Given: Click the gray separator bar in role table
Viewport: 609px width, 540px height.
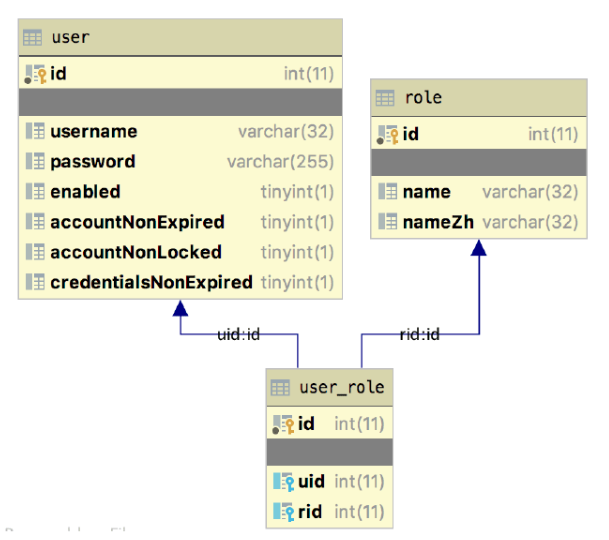Looking at the screenshot, I should pos(478,163).
